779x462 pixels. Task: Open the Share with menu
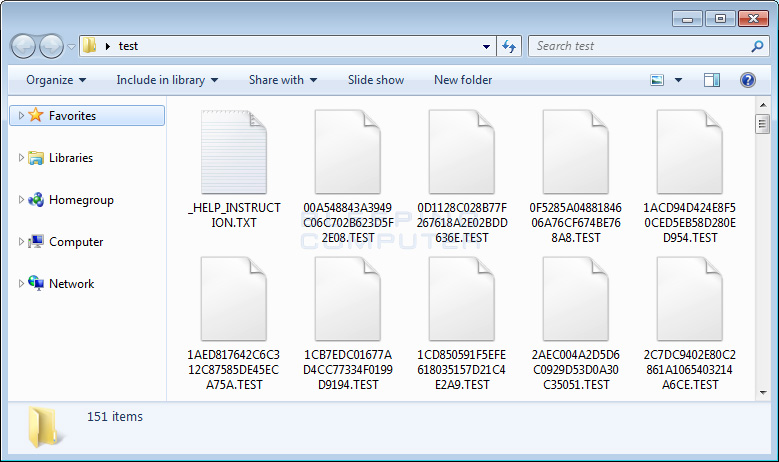pos(283,80)
